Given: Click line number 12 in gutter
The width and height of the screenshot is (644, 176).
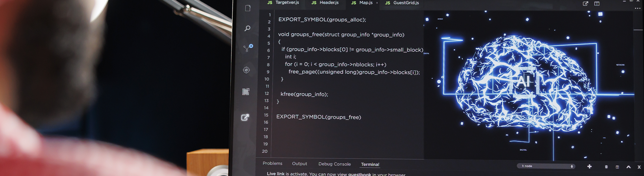Looking at the screenshot, I should (x=267, y=93).
